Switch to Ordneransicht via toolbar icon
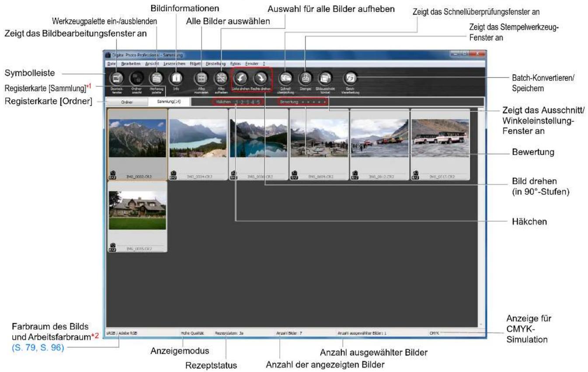Viewport: 588px width, 372px height. pos(136,78)
